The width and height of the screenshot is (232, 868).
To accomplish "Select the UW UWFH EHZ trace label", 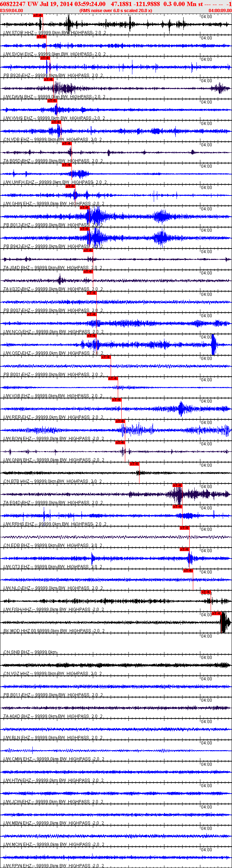I will tap(55, 182).
